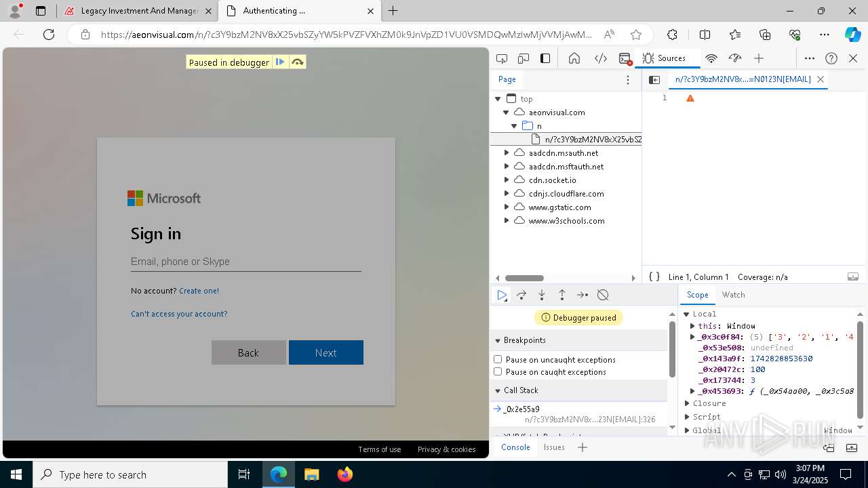Expand cdn.socket.io domain node
The width and height of the screenshot is (868, 488).
tap(506, 180)
